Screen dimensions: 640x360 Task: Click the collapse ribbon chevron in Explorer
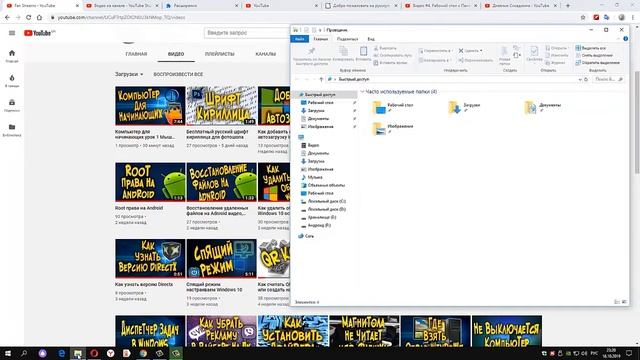[x=618, y=39]
